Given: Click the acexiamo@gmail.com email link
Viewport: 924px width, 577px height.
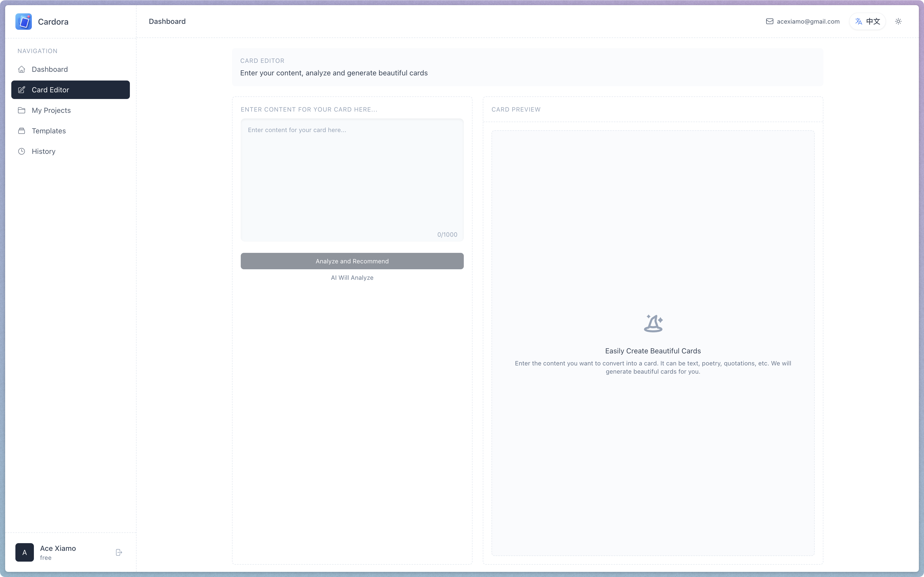Looking at the screenshot, I should coord(808,21).
